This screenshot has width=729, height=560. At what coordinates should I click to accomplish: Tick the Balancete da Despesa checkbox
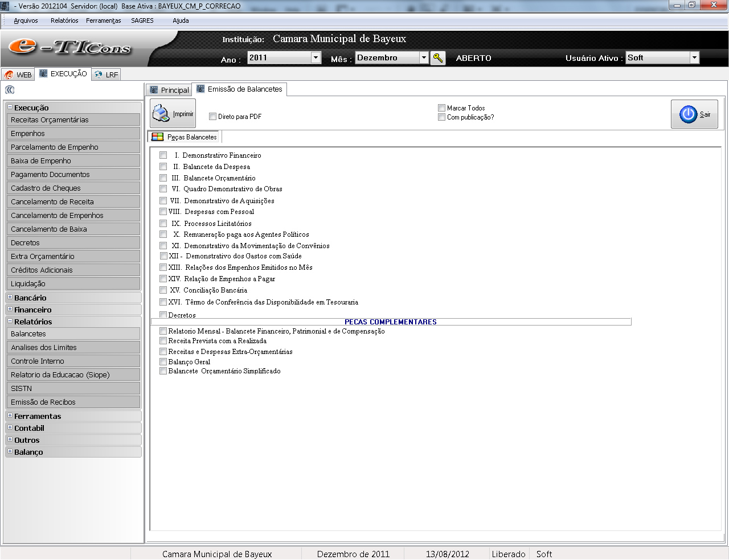tap(163, 167)
